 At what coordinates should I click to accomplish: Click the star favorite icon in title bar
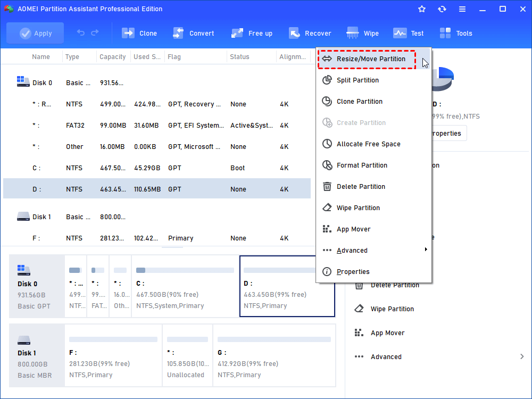(x=422, y=9)
